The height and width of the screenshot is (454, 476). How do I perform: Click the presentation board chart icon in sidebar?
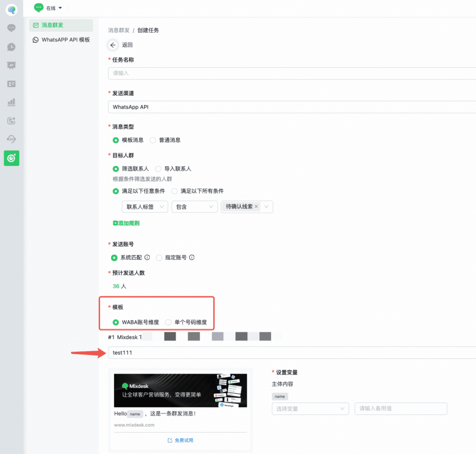point(11,66)
